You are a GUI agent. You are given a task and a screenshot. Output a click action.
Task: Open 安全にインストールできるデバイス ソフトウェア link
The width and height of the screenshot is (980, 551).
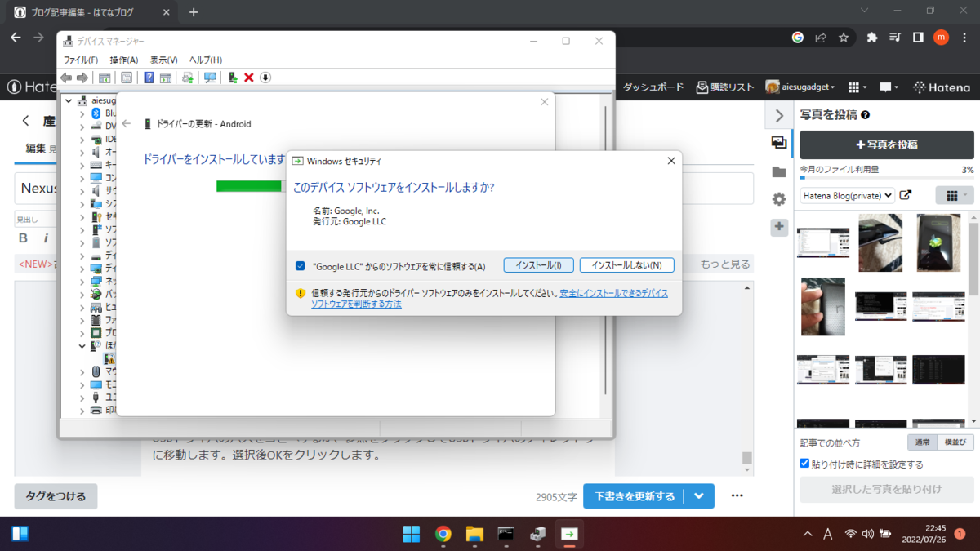(490, 298)
